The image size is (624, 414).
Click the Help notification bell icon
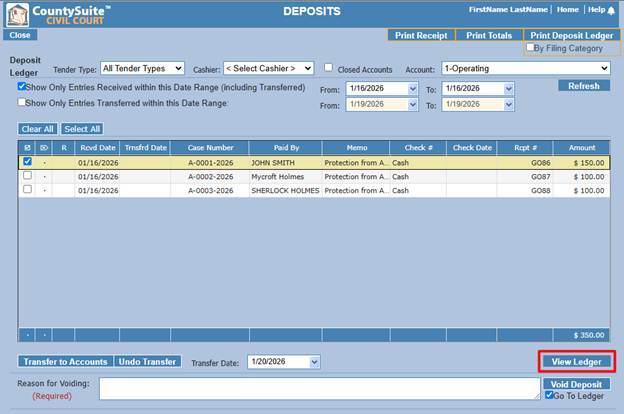tap(611, 10)
